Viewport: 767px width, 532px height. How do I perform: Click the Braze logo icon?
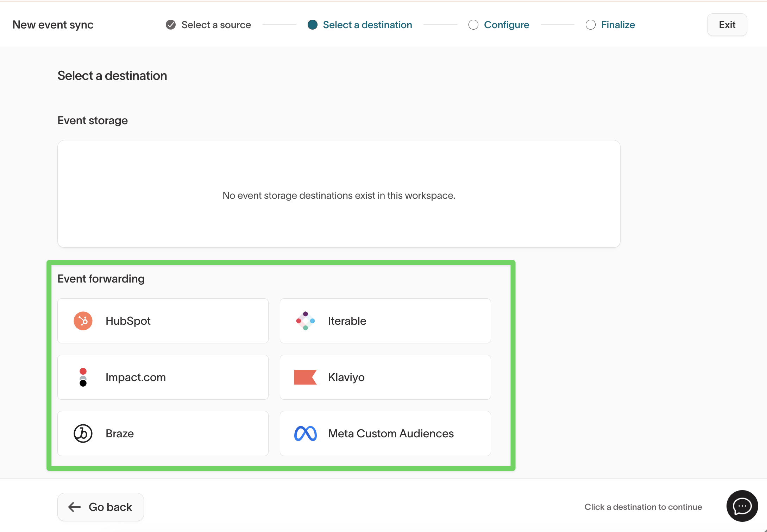(x=83, y=433)
